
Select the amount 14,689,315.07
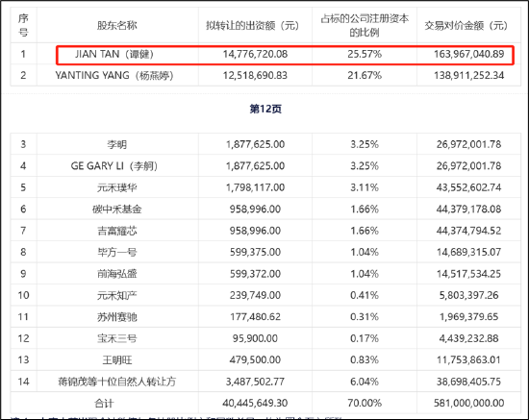(x=468, y=252)
